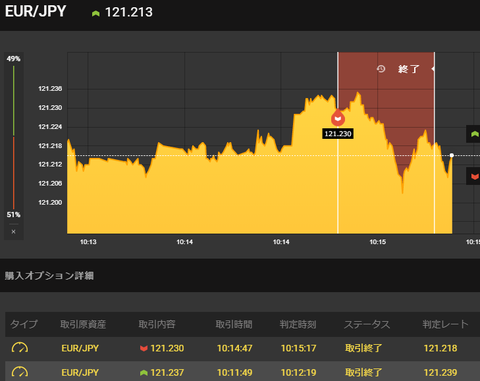The image size is (480, 381).
Task: Click the expiry time 10:12:19
Action: pos(299,372)
